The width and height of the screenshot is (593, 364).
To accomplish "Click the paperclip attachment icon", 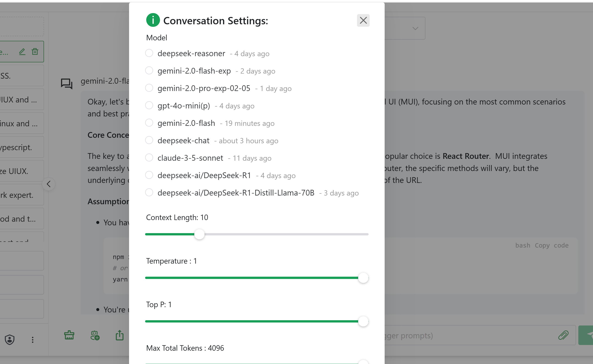I will [563, 335].
